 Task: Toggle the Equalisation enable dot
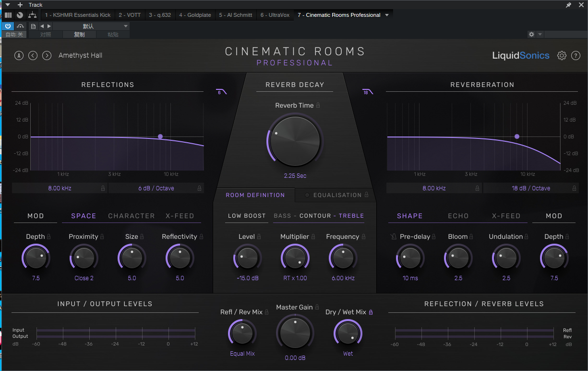pos(307,195)
